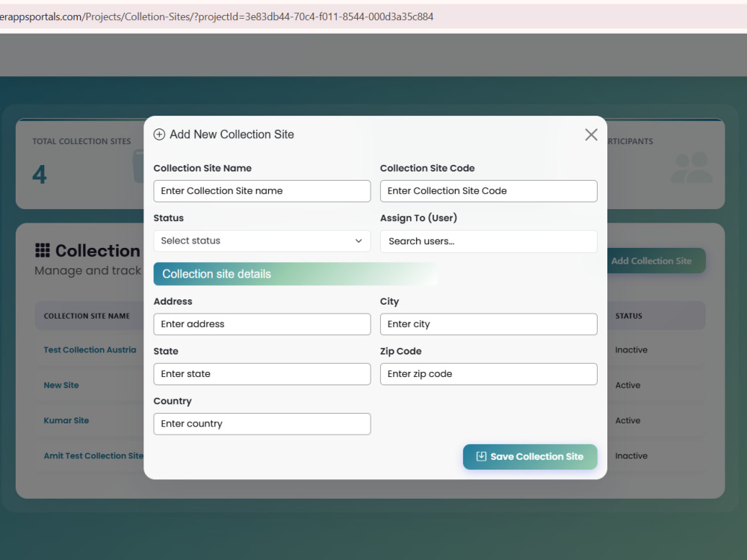Select the Enter zip code field

489,374
